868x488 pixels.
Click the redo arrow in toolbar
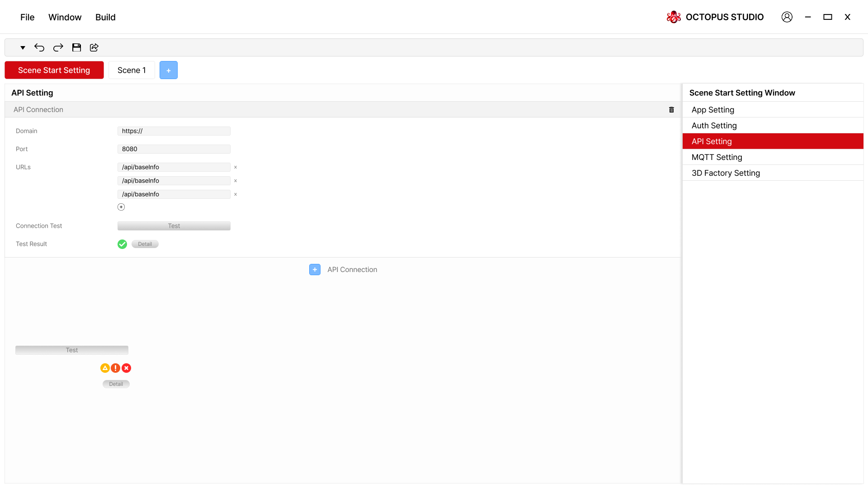[x=58, y=47]
